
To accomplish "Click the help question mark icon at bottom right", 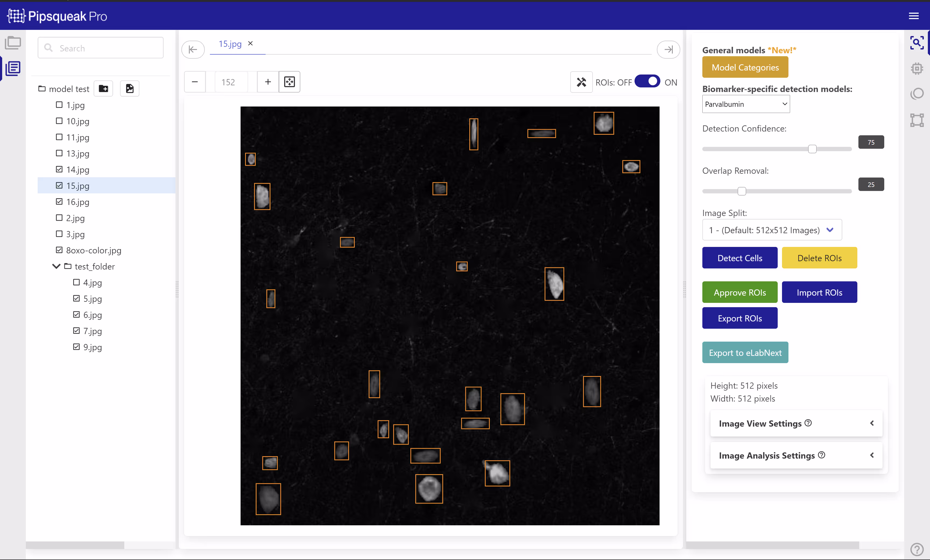I will [917, 550].
